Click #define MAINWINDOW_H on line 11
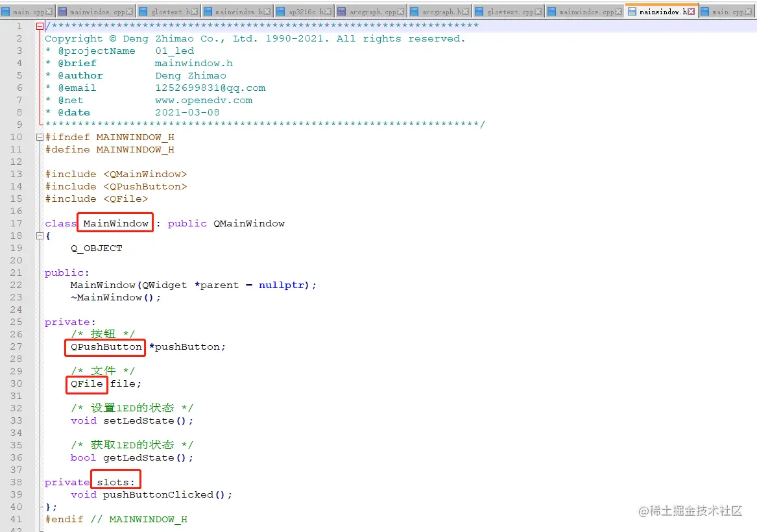 pos(110,149)
